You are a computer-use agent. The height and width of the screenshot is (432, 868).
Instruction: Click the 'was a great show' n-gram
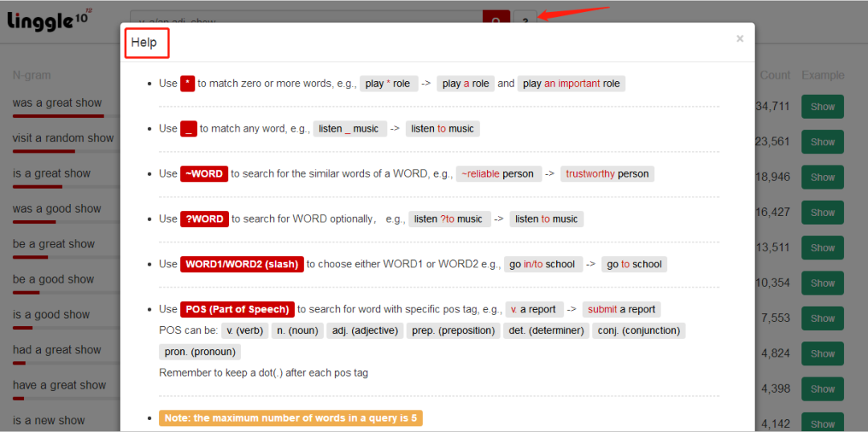click(x=58, y=103)
